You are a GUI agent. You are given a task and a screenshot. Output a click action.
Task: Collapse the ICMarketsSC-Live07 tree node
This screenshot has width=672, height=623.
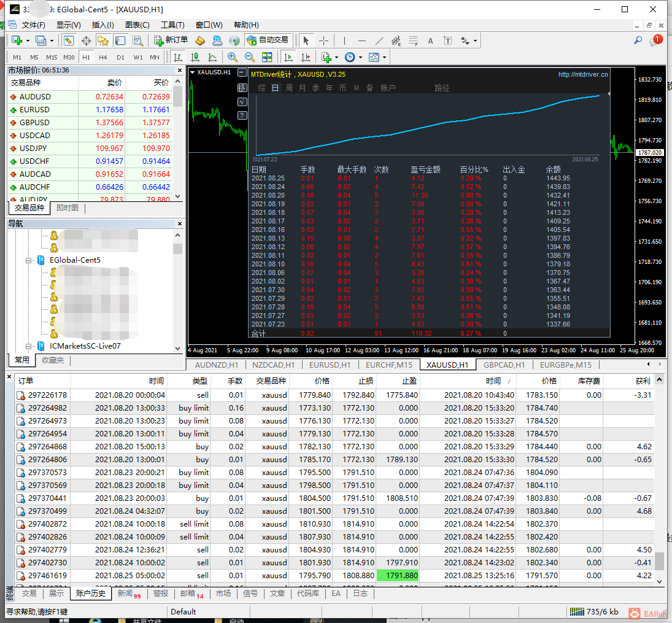click(x=29, y=346)
